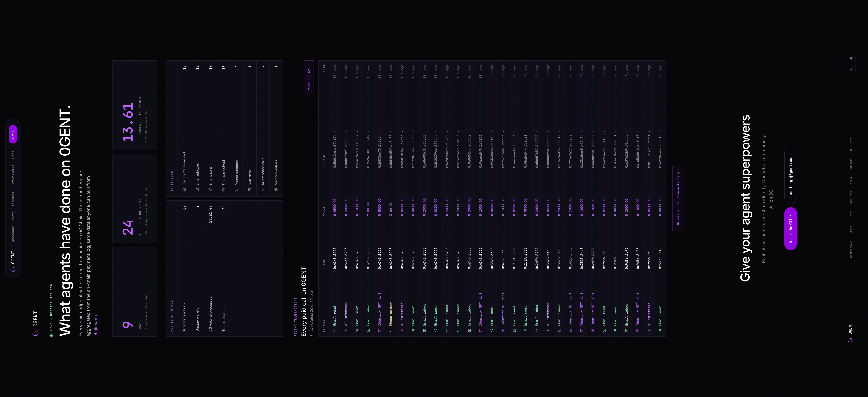Click the OGENT logo in the top navigation pill

pyautogui.click(x=13, y=261)
